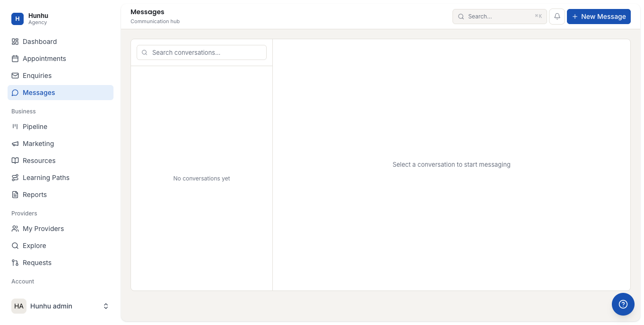Click magnifier icon in conversations search

[x=145, y=52]
